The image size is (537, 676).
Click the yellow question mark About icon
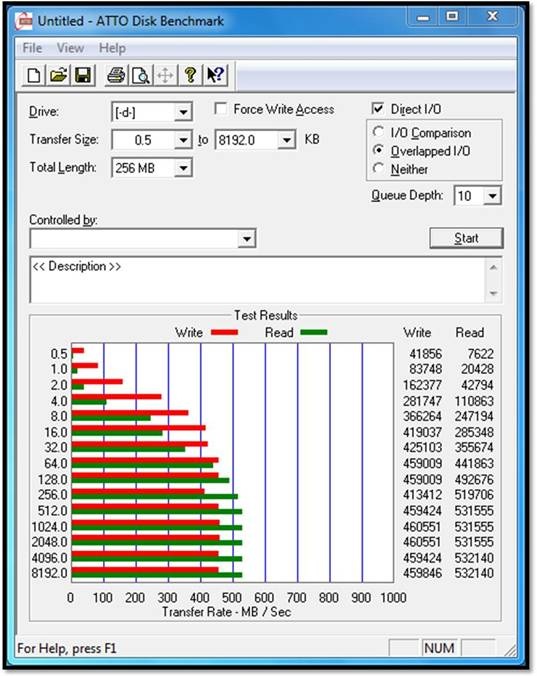click(190, 75)
